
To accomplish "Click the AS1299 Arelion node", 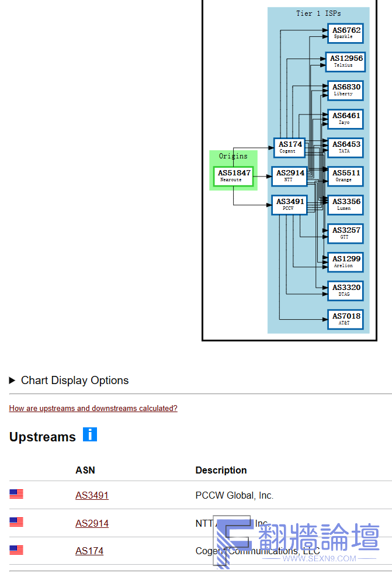I will pyautogui.click(x=346, y=262).
